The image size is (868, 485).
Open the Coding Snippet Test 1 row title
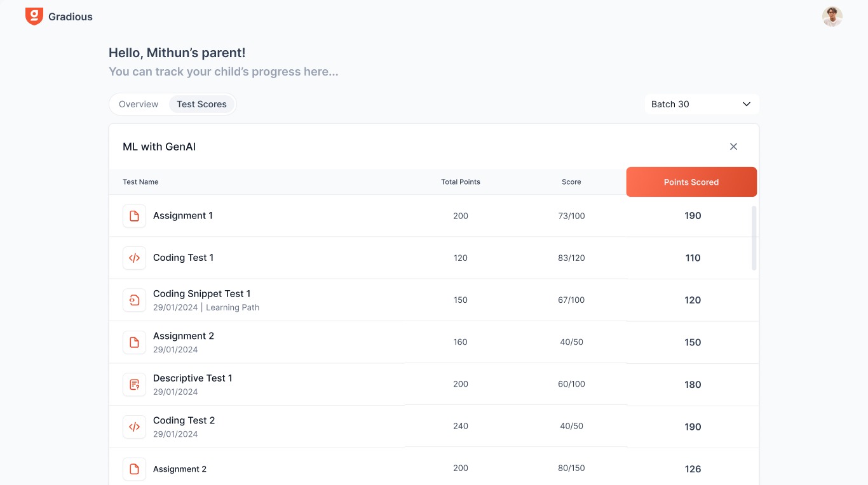(x=201, y=294)
